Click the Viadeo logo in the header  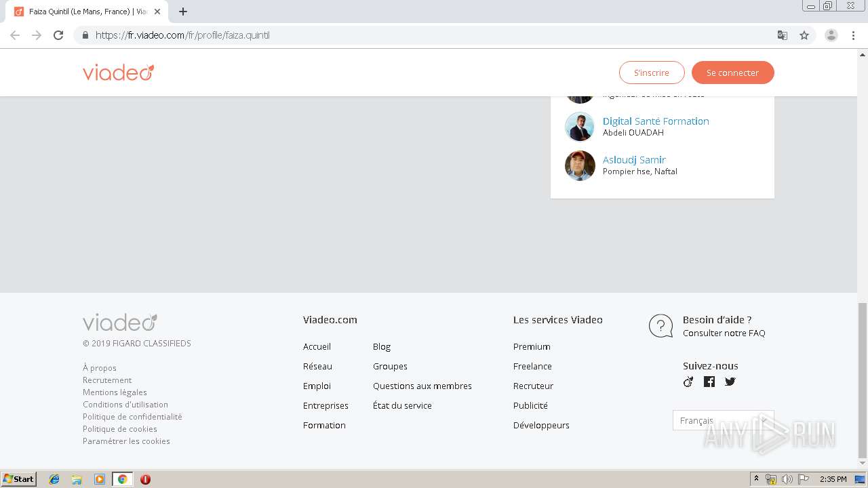[119, 73]
